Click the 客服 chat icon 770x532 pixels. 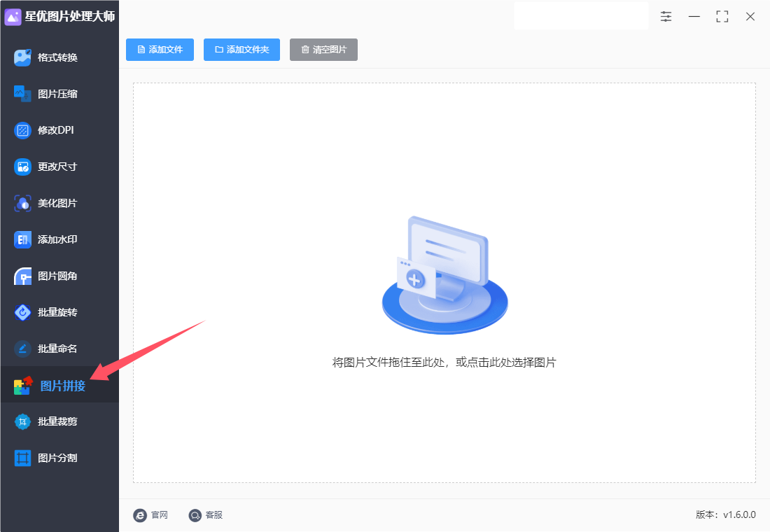(195, 514)
